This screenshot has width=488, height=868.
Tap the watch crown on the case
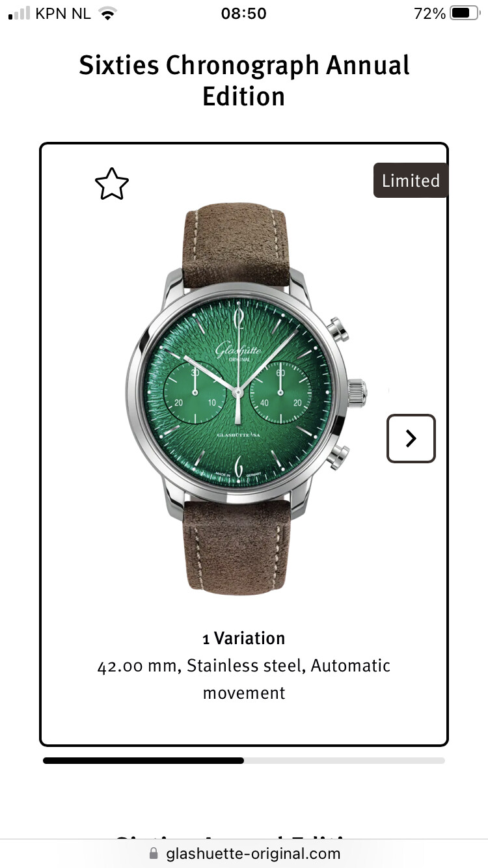point(357,392)
